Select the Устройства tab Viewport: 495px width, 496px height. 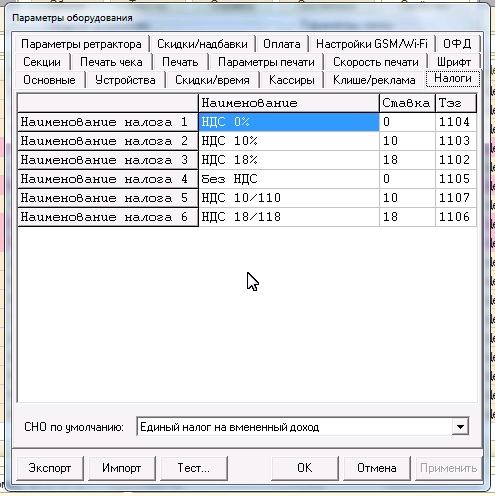(x=125, y=80)
